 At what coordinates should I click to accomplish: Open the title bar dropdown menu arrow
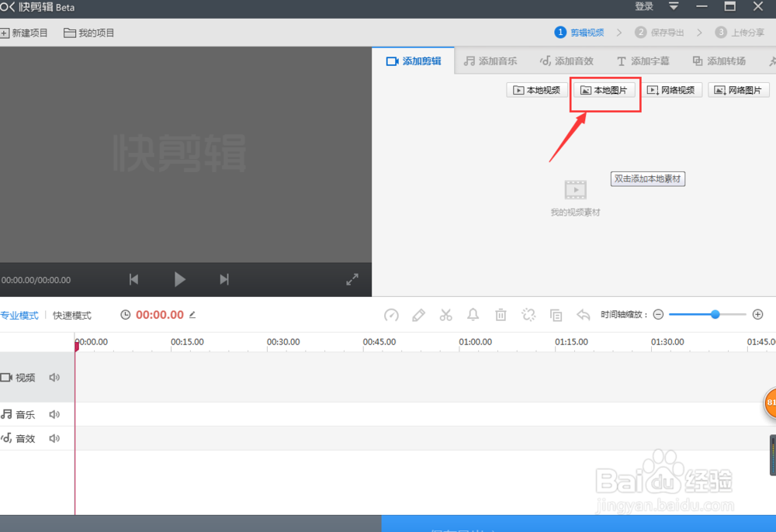674,6
